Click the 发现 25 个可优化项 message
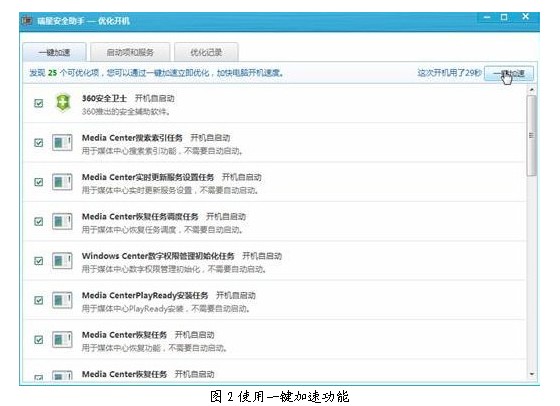 tap(157, 73)
